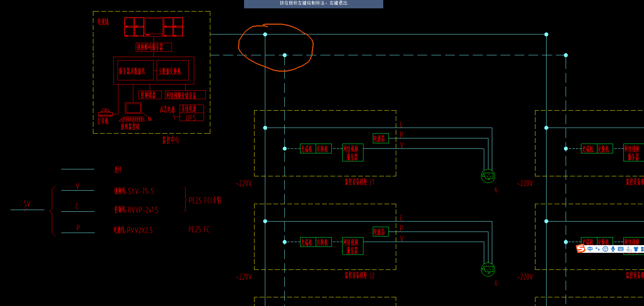Select the 电视墙 label
The image size is (644, 306).
click(x=103, y=22)
